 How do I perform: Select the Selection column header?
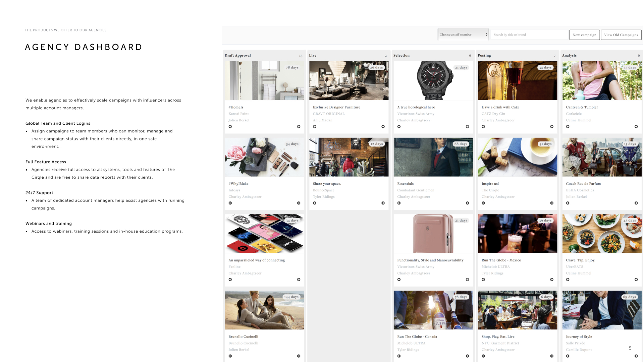[401, 55]
